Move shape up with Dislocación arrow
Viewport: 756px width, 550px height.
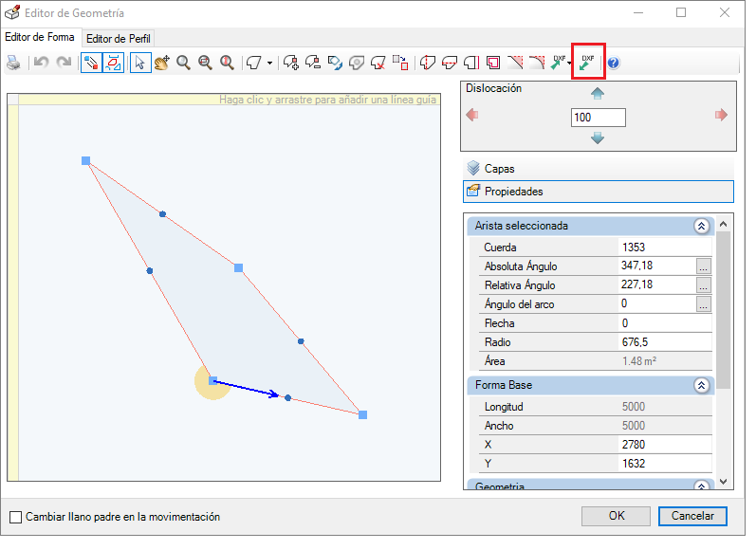(598, 93)
